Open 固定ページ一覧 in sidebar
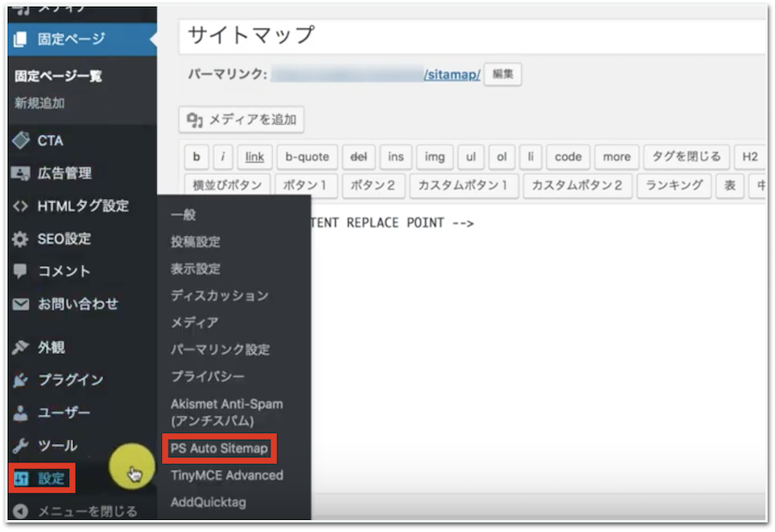Viewport: 775px width, 532px height. point(59,76)
